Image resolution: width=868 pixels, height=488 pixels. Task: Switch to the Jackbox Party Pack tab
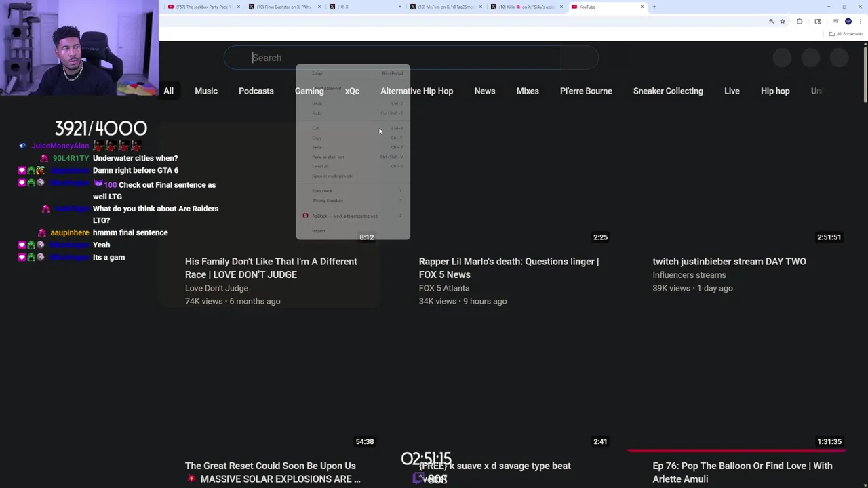(x=203, y=7)
